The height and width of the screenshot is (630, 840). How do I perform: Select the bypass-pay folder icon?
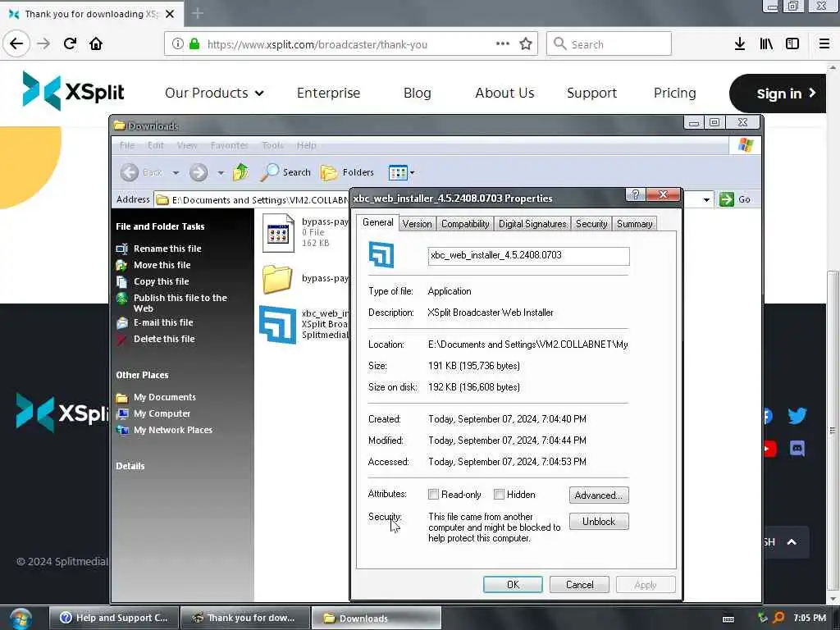[x=277, y=279]
